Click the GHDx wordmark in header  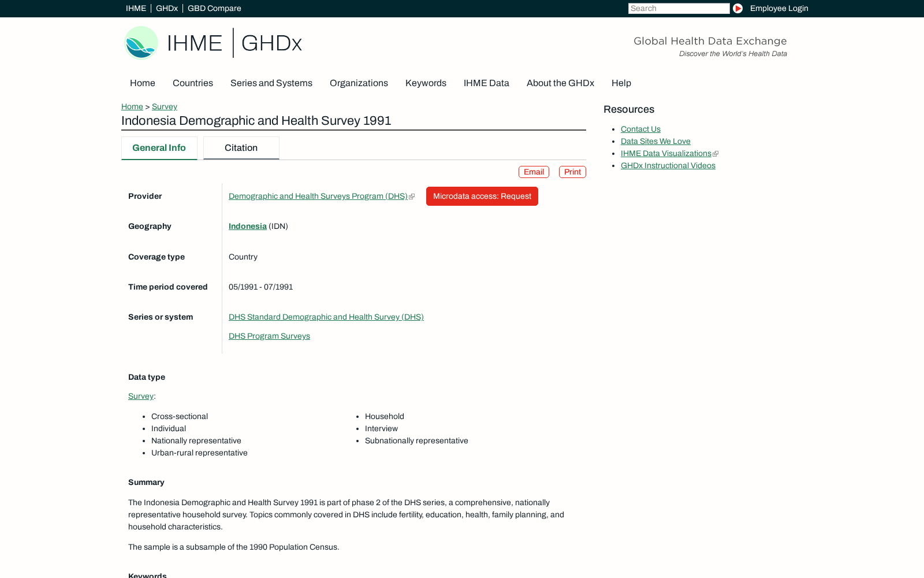[271, 43]
